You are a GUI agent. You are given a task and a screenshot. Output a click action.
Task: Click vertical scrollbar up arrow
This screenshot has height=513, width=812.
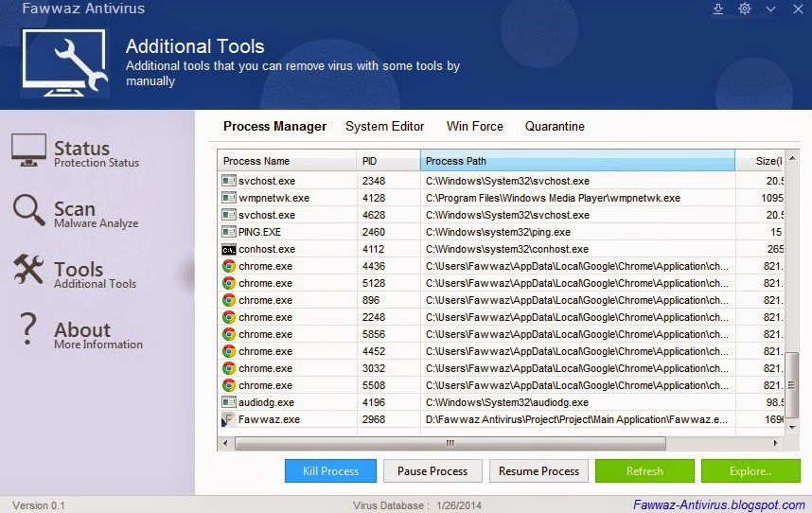[792, 158]
